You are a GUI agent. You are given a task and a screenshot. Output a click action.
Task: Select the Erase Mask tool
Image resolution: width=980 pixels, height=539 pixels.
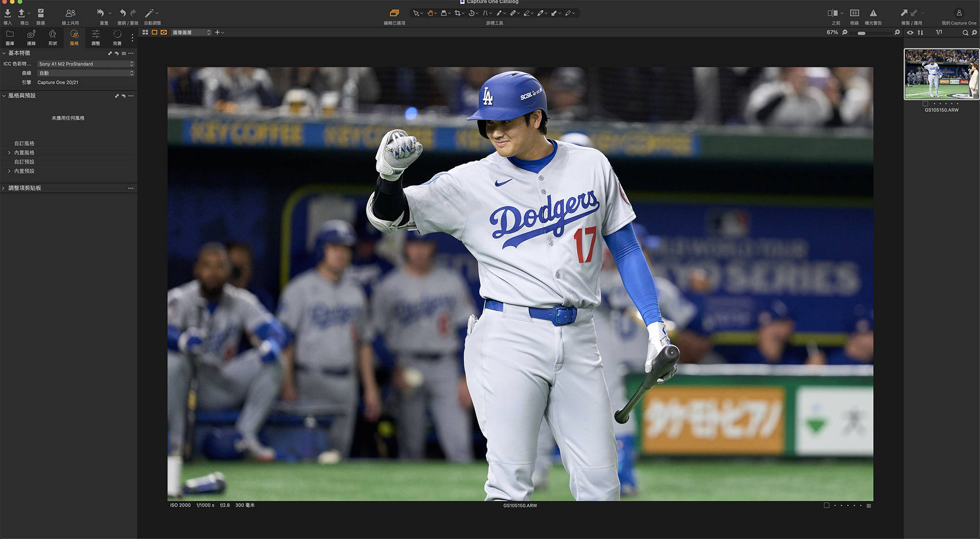click(x=526, y=13)
